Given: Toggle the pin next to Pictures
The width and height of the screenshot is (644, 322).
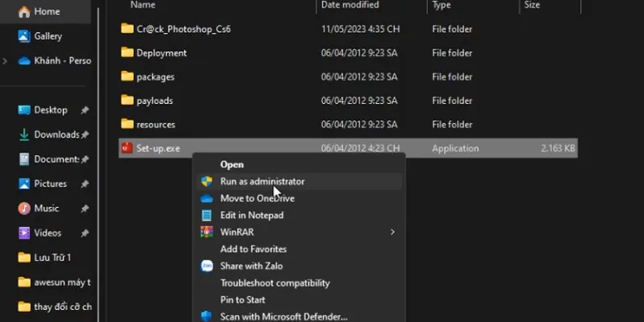Looking at the screenshot, I should pos(85,184).
